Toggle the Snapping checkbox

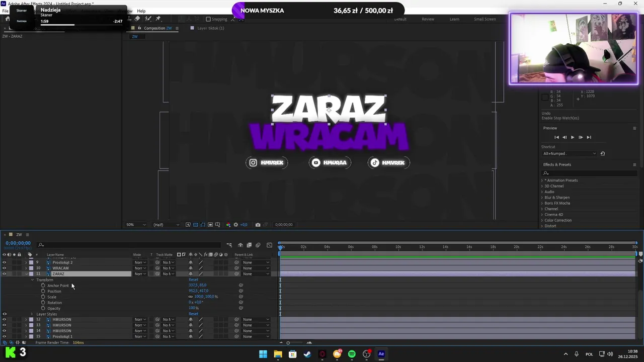(x=208, y=19)
